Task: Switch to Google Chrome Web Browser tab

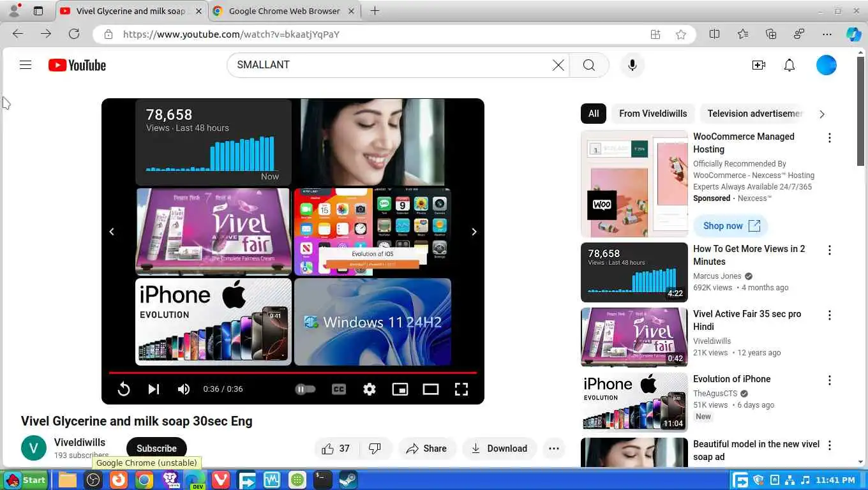Action: click(x=285, y=11)
